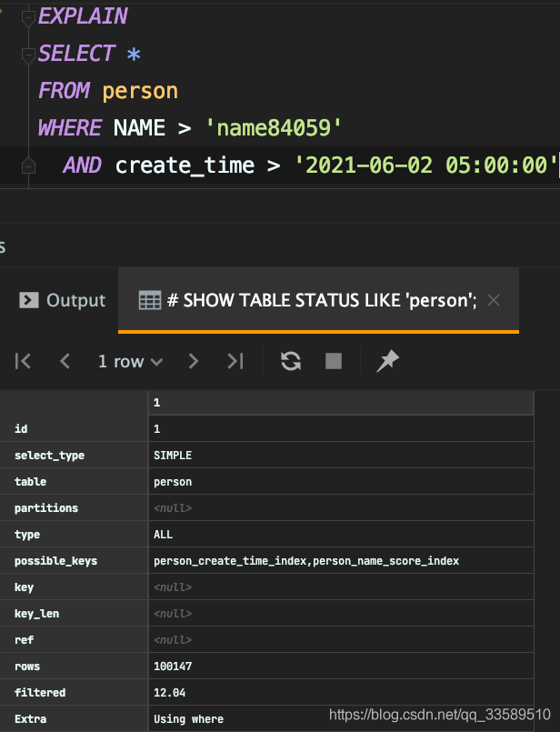
Task: Collapse the EXPLAIN statement fold marker
Action: tap(27, 17)
